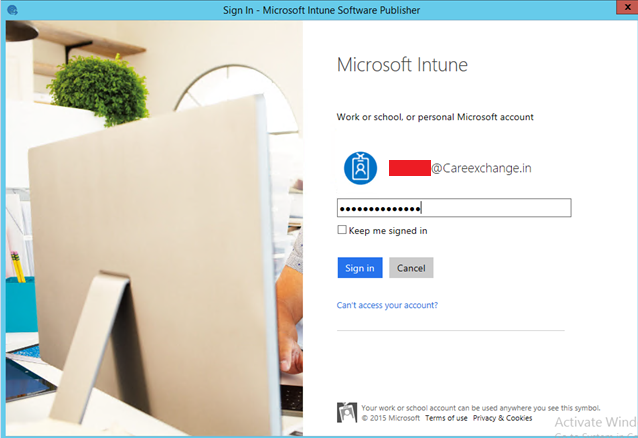The height and width of the screenshot is (438, 638).
Task: Click the work account symbol in footer
Action: tap(347, 412)
